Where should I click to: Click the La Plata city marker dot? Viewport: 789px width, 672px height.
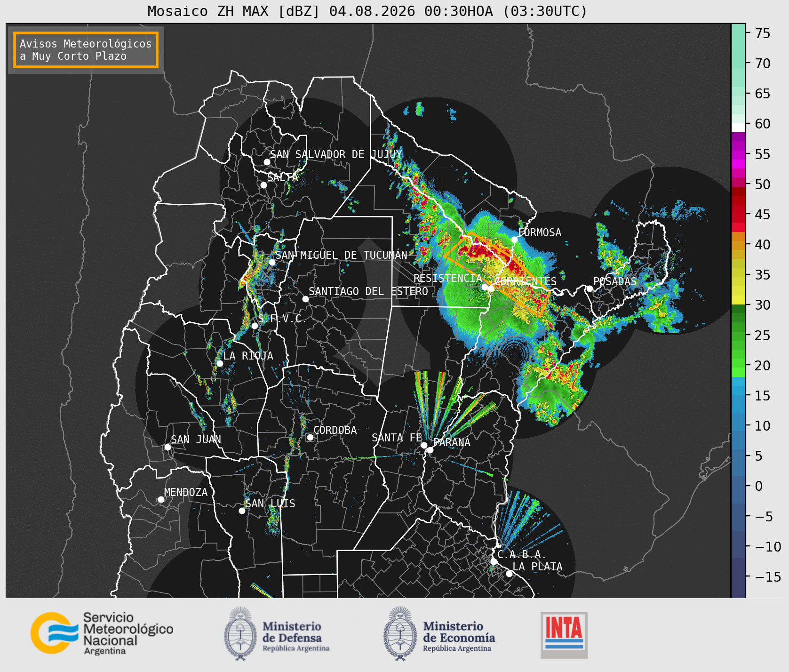pyautogui.click(x=509, y=574)
